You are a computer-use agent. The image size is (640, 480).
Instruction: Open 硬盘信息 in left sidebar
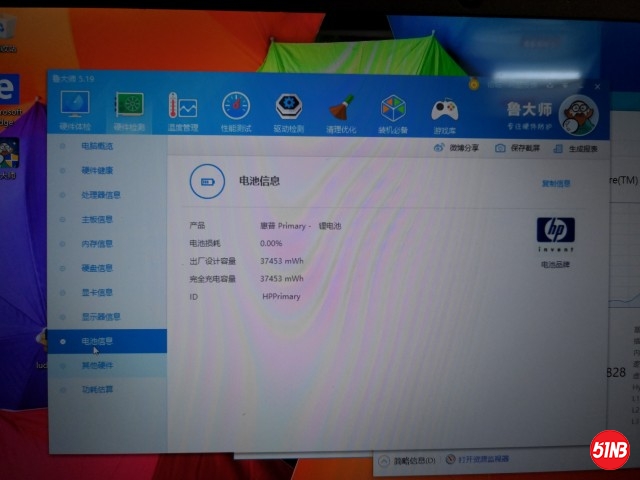click(x=97, y=268)
